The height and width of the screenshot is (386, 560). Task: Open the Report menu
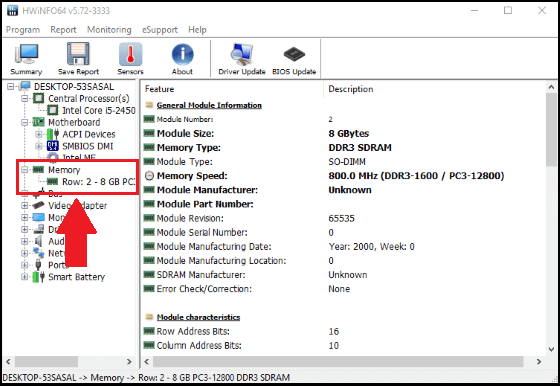(x=63, y=30)
